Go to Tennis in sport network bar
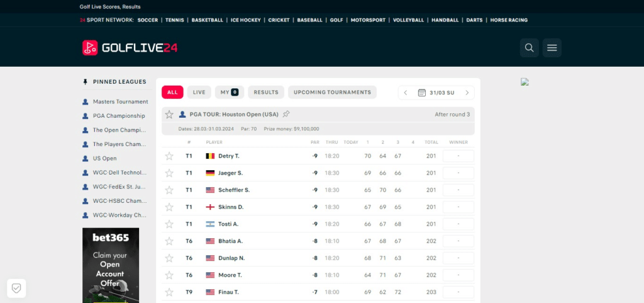 [174, 20]
